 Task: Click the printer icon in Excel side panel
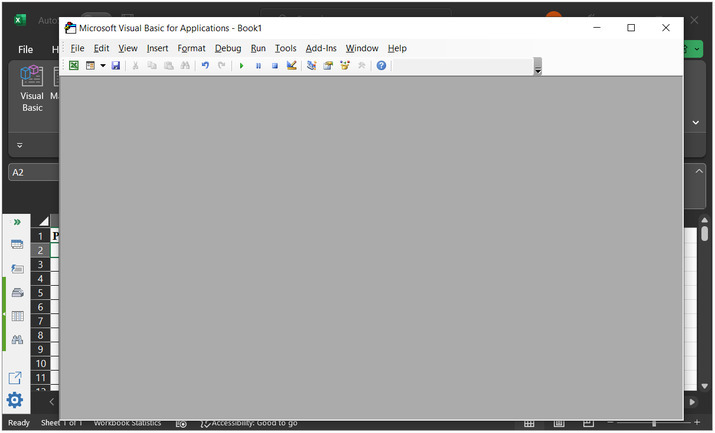17,293
